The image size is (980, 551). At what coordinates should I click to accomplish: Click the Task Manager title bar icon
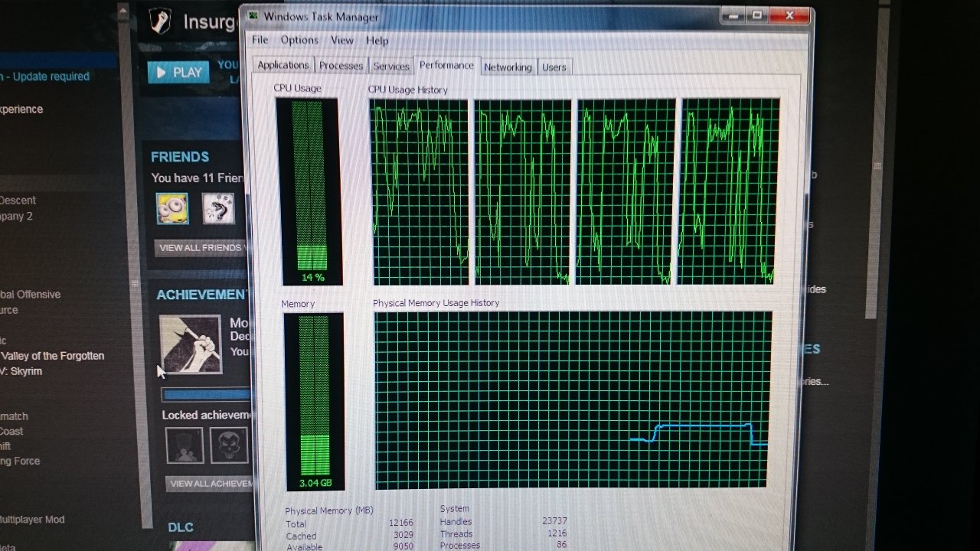253,15
